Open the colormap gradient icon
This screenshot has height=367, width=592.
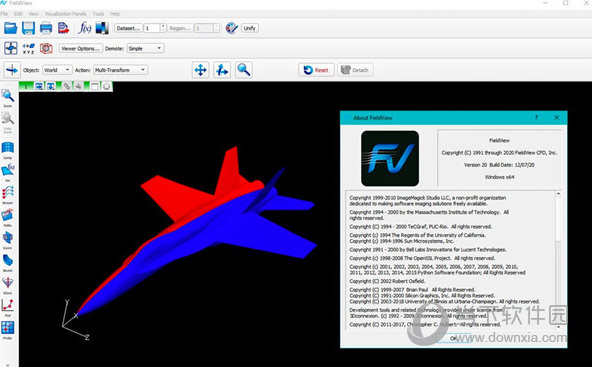click(102, 28)
